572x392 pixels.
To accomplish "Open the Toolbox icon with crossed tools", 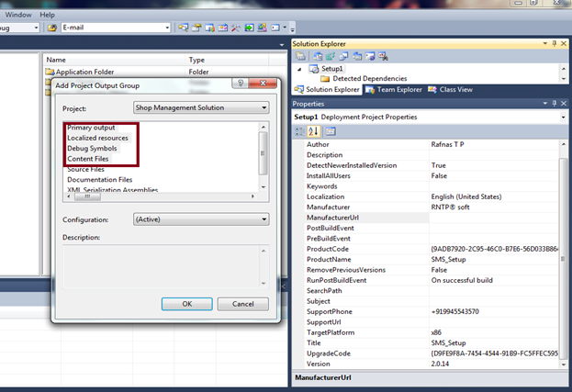I will pyautogui.click(x=236, y=28).
